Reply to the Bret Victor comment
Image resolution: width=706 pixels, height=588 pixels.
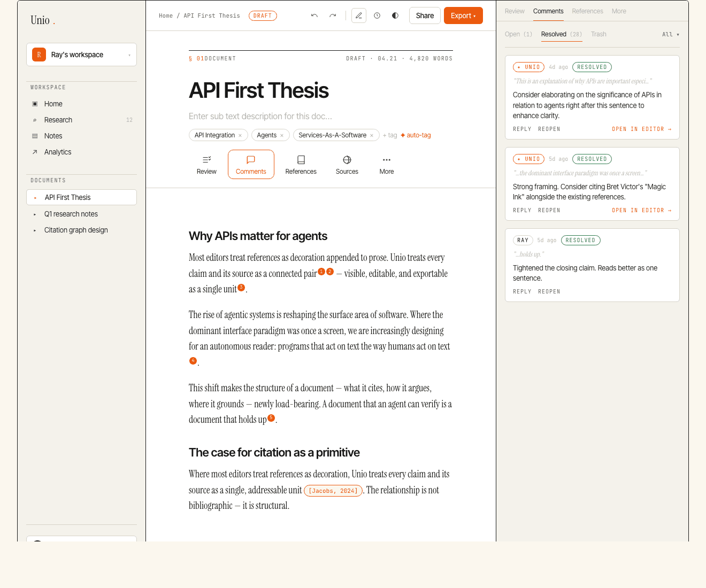tap(522, 211)
